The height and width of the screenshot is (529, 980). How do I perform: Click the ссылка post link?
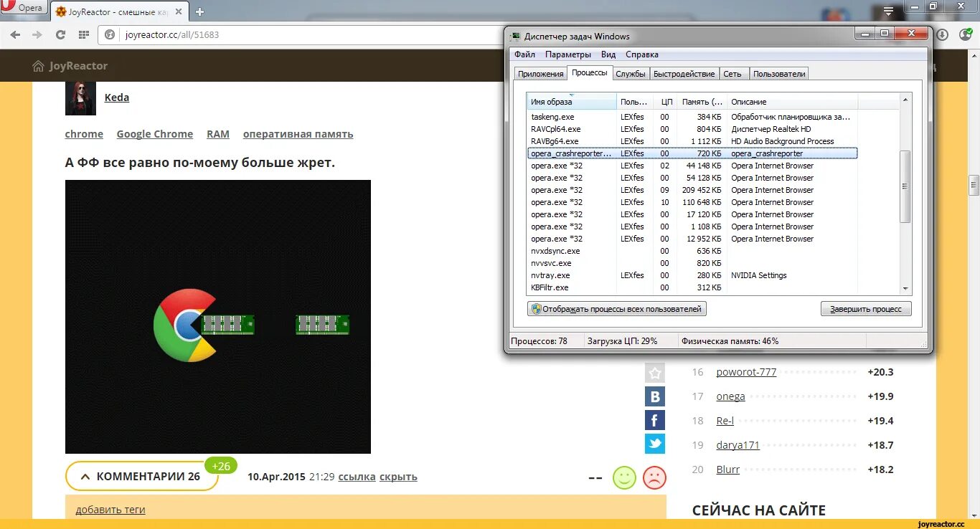click(x=357, y=477)
